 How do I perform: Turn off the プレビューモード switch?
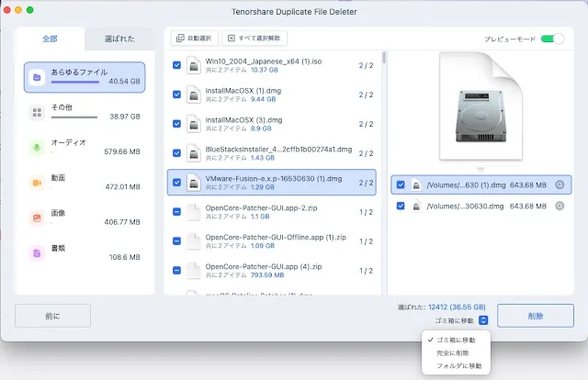coord(552,39)
